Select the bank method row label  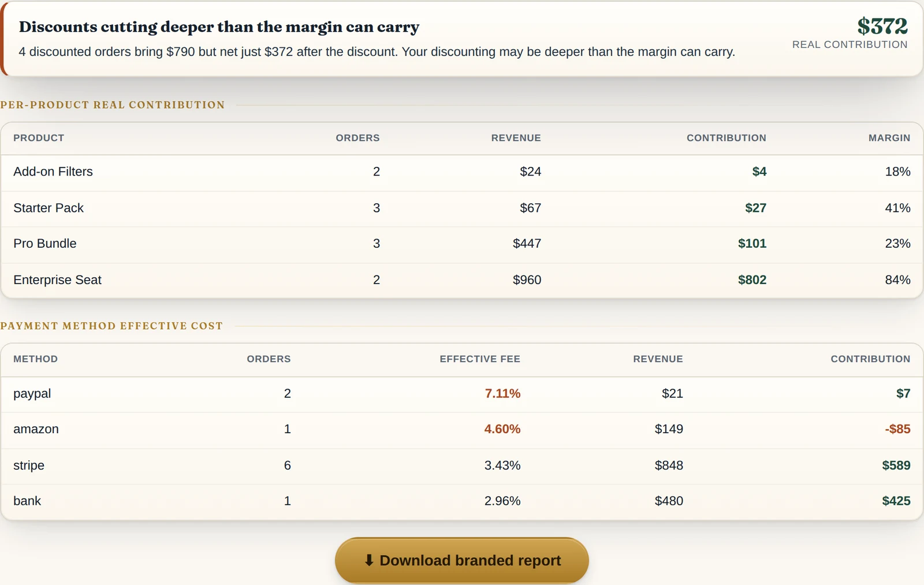tap(27, 501)
